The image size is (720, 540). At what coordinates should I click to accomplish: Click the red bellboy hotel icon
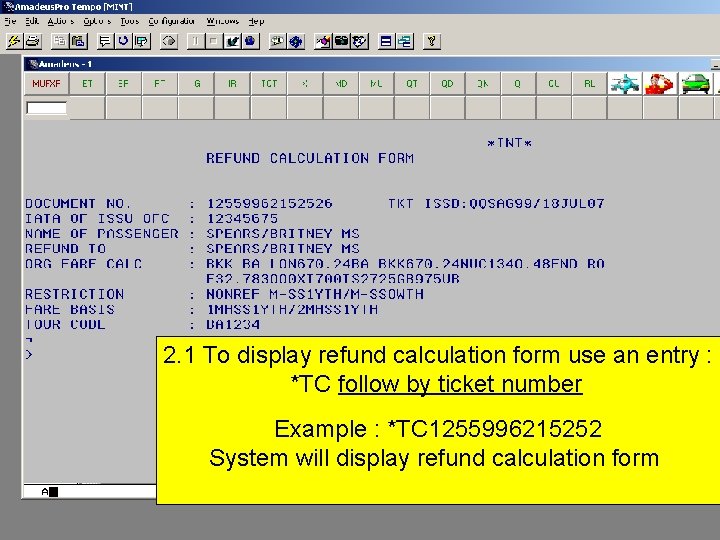pyautogui.click(x=660, y=84)
